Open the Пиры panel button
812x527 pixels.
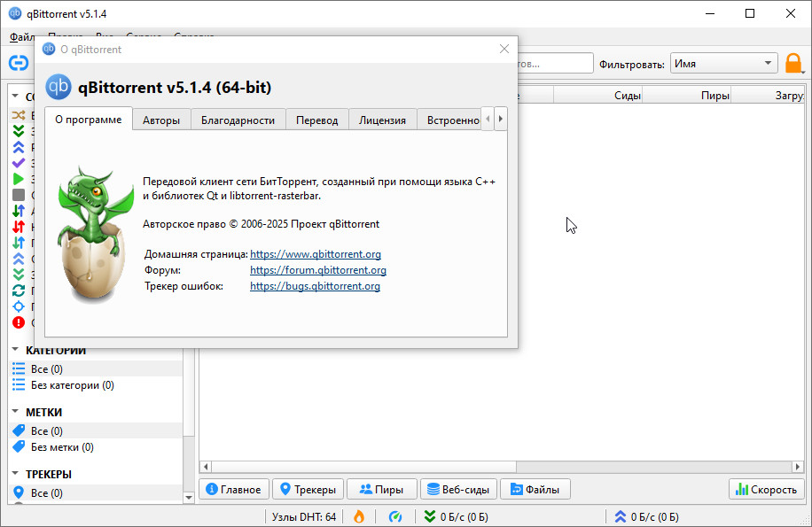pyautogui.click(x=380, y=489)
